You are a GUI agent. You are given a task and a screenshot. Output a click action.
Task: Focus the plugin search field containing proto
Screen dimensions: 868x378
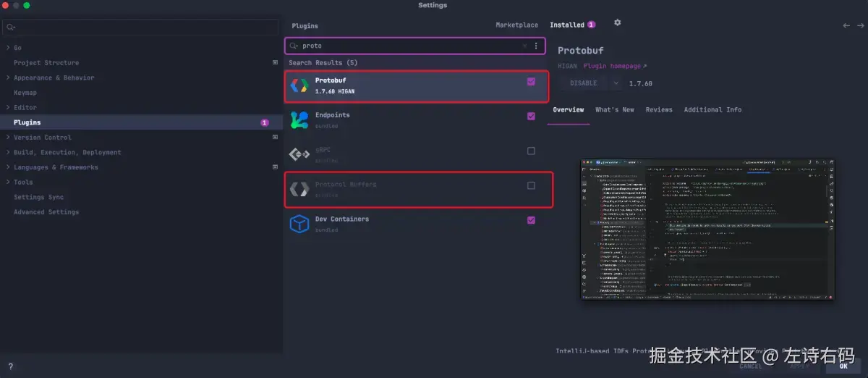point(415,46)
